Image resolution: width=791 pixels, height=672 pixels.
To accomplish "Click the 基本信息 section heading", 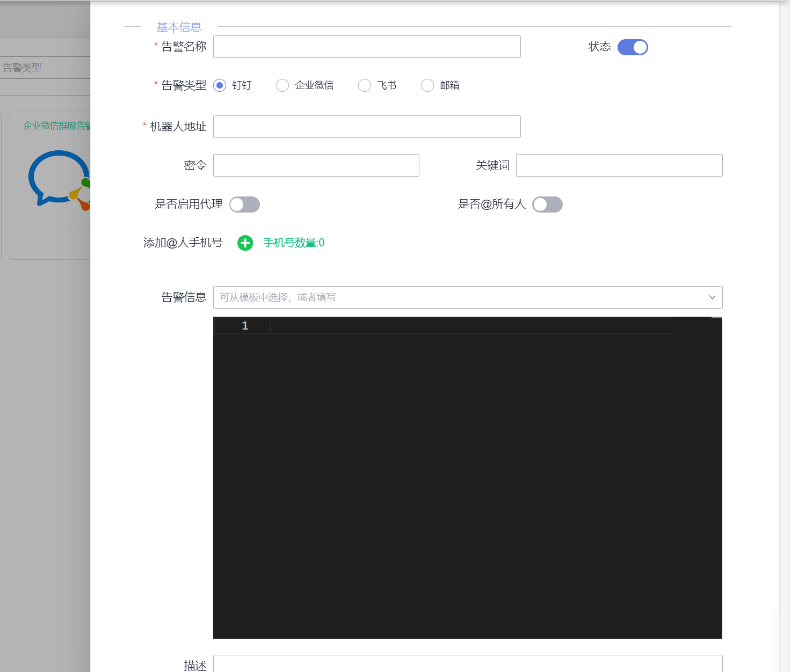I will click(179, 27).
